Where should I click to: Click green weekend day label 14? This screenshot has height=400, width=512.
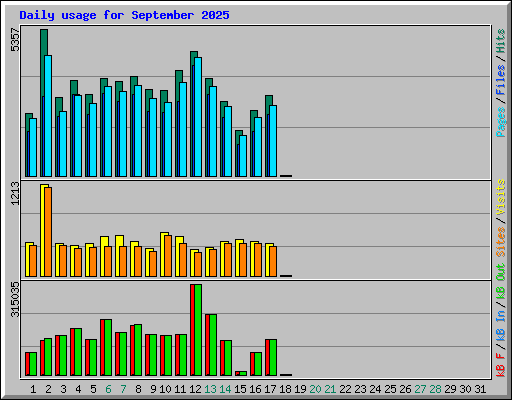click(225, 389)
